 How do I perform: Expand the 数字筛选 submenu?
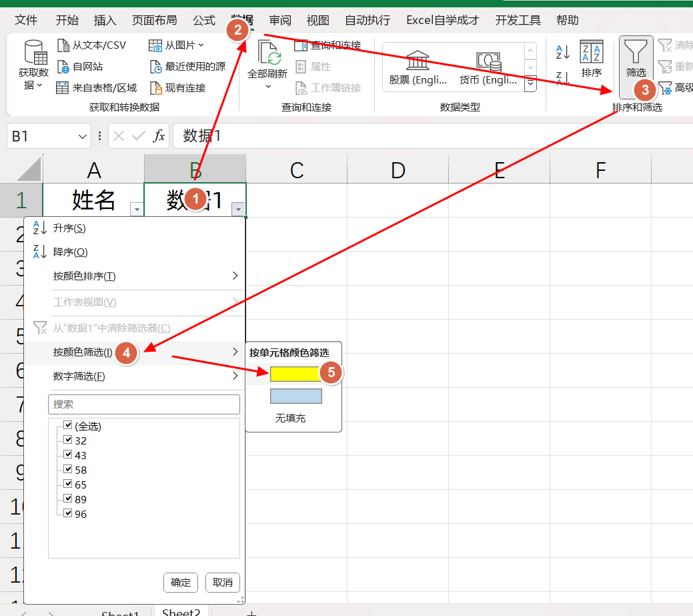[235, 376]
